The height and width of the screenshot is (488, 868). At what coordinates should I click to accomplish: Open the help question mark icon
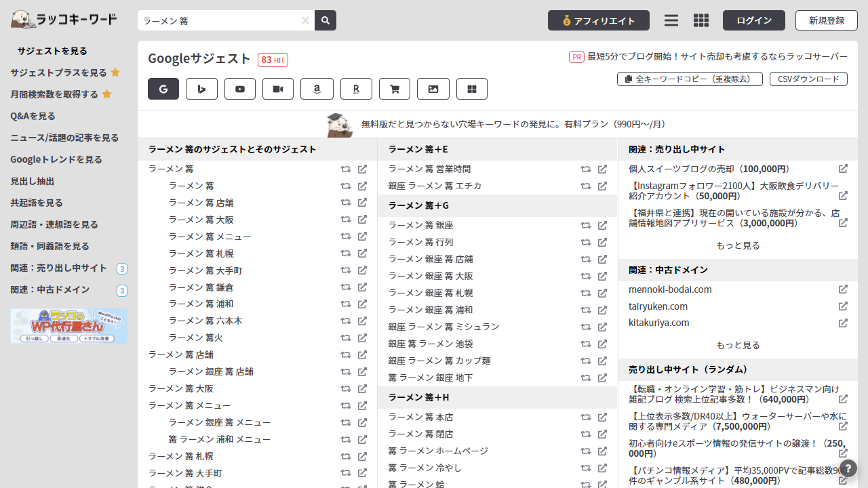coord(848,468)
